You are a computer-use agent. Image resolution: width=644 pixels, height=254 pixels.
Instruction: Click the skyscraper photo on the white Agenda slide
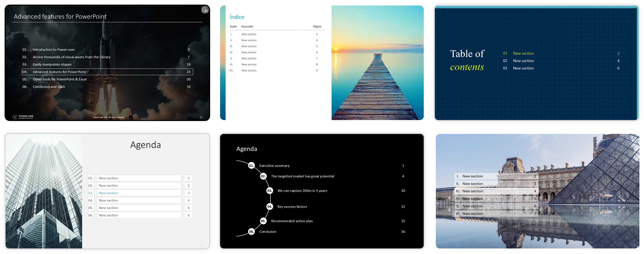tap(44, 191)
